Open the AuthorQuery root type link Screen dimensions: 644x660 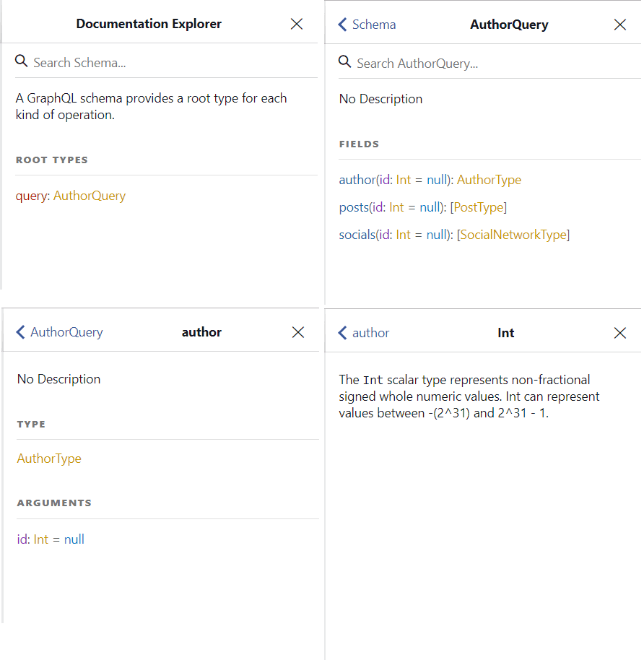coord(90,196)
